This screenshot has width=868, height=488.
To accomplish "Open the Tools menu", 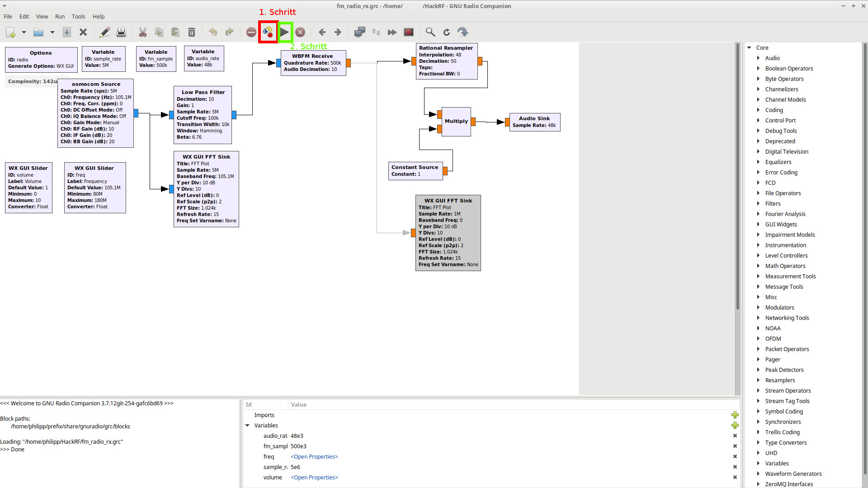I will click(78, 16).
